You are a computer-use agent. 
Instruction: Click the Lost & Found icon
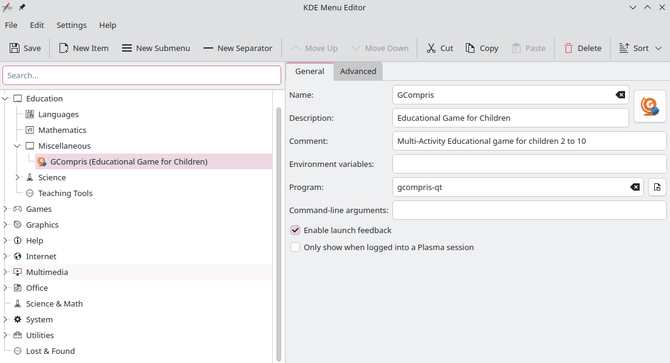18,351
